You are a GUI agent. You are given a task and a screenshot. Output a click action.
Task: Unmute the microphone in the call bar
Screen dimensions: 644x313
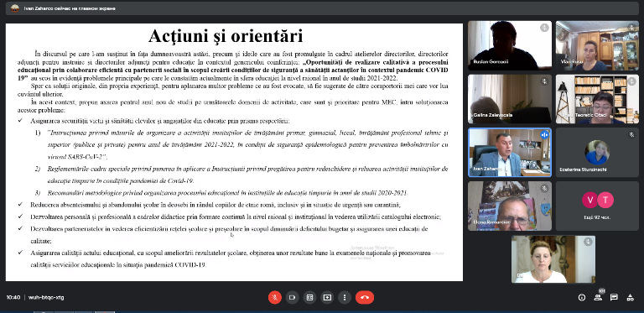[x=275, y=297]
